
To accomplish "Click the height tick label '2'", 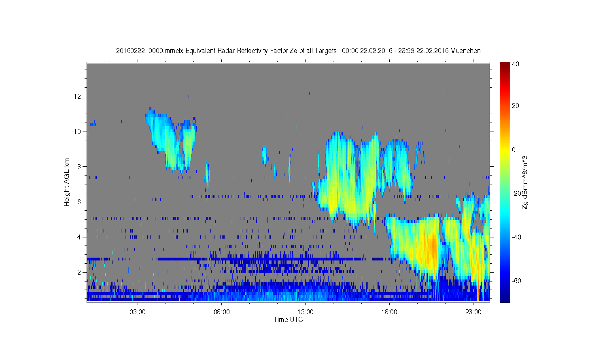I will point(80,272).
